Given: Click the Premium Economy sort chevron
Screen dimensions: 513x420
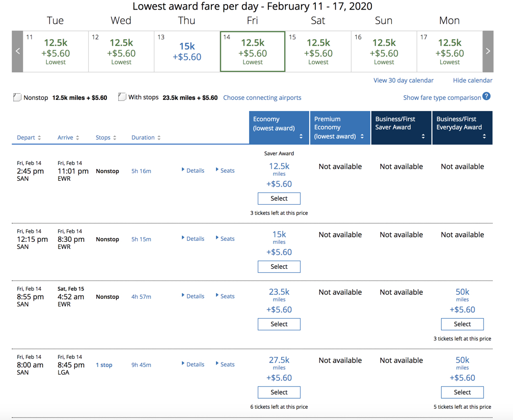Looking at the screenshot, I should (362, 136).
